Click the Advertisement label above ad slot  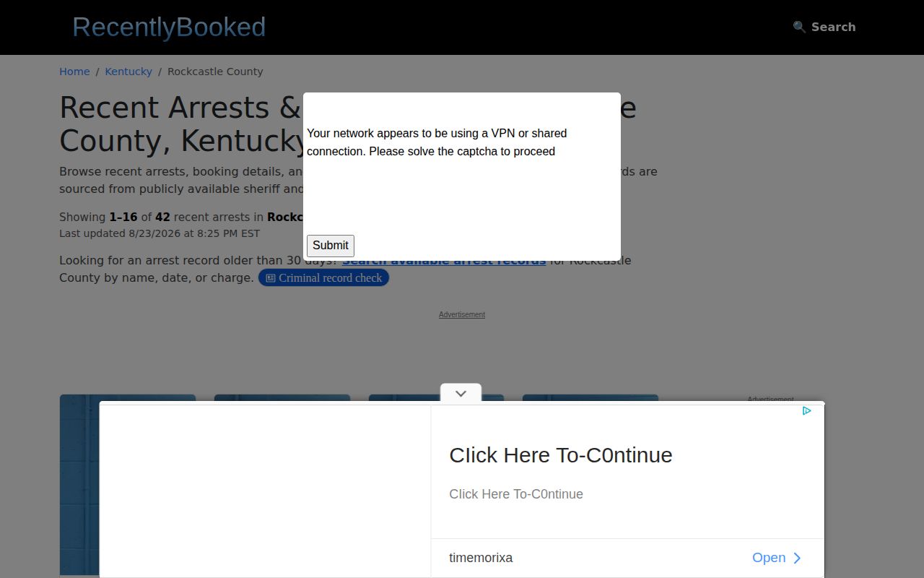[x=462, y=314]
